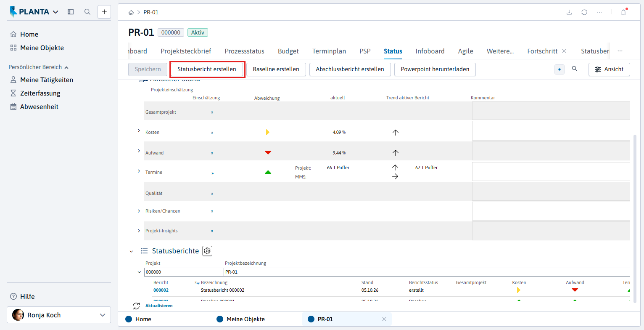644x330 pixels.
Task: Click Baseline erstellen button
Action: [276, 69]
